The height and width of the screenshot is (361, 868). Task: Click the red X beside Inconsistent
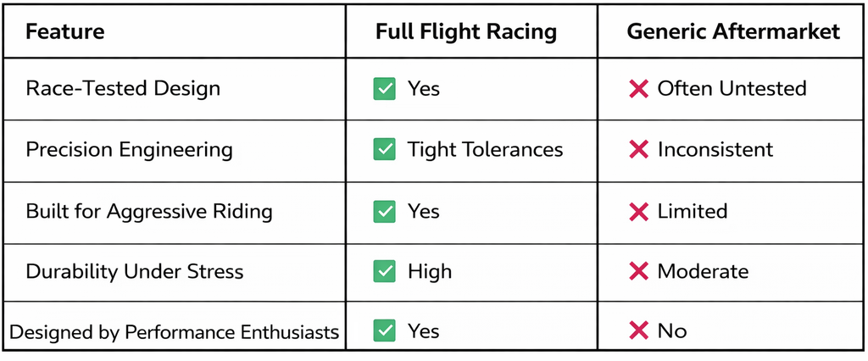pos(638,150)
